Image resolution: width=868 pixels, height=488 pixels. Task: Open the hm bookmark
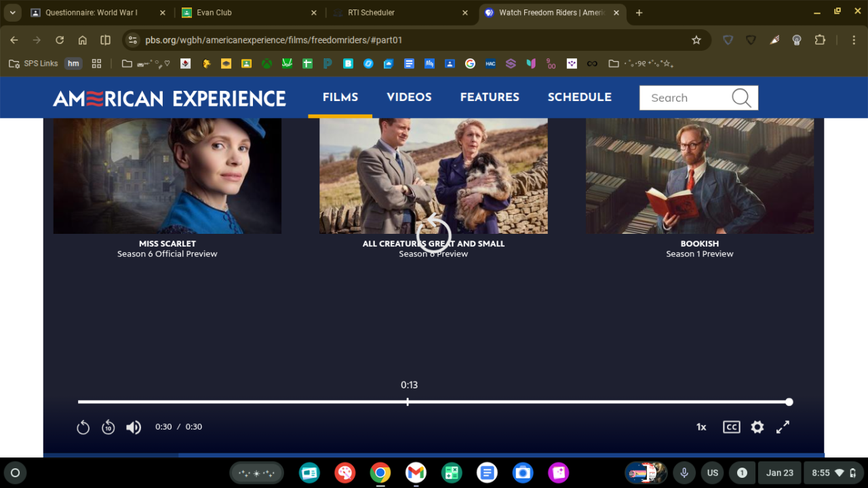coord(73,64)
